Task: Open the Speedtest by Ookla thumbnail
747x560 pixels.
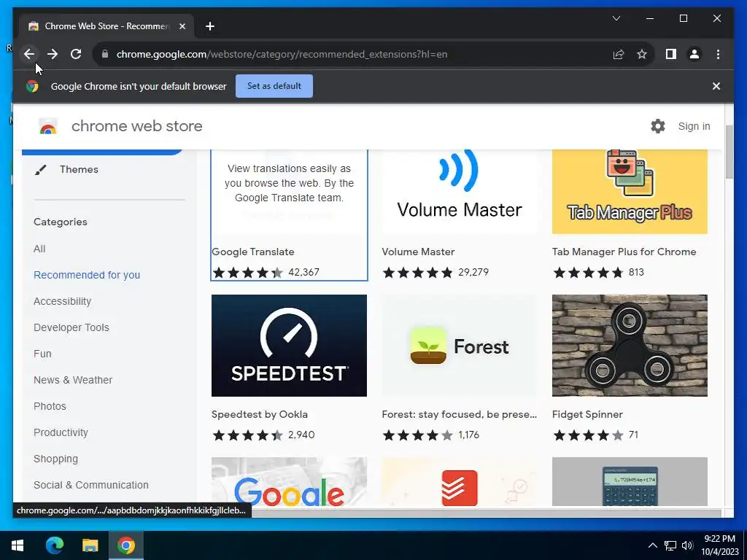Action: click(x=289, y=345)
